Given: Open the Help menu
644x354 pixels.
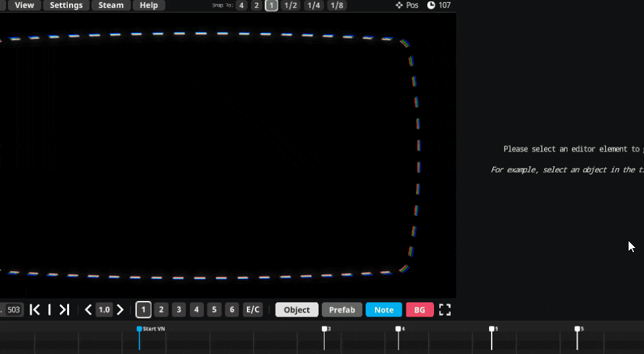Looking at the screenshot, I should pos(149,5).
